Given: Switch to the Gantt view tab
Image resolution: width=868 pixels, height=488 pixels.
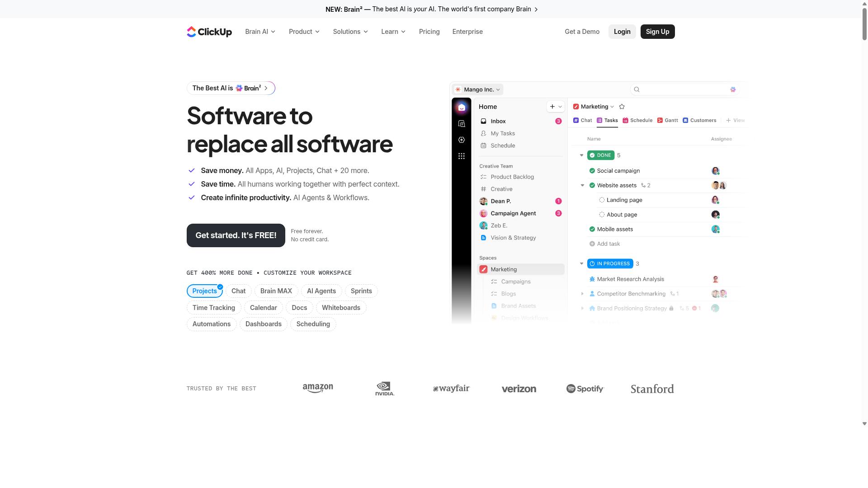Looking at the screenshot, I should [667, 120].
